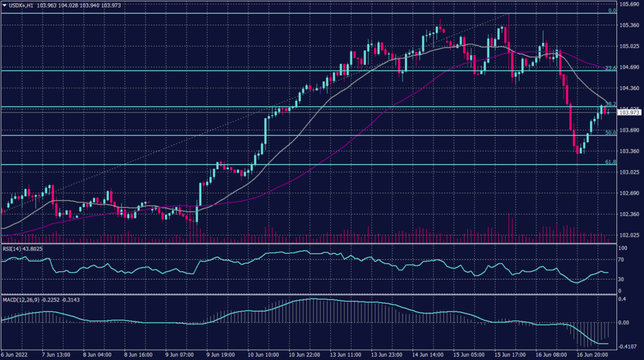
Task: Click the 10 Jun 22:00 time label
Action: (x=303, y=355)
